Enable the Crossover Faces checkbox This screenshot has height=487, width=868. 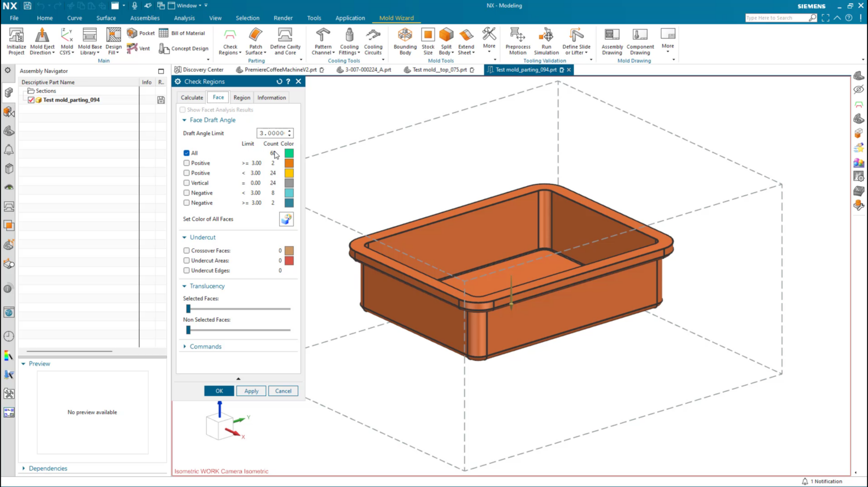(x=186, y=250)
